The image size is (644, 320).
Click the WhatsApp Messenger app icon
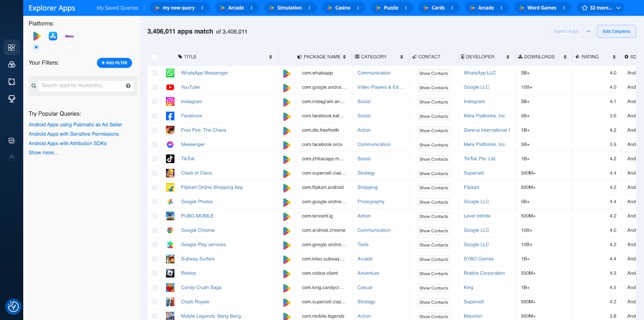170,73
